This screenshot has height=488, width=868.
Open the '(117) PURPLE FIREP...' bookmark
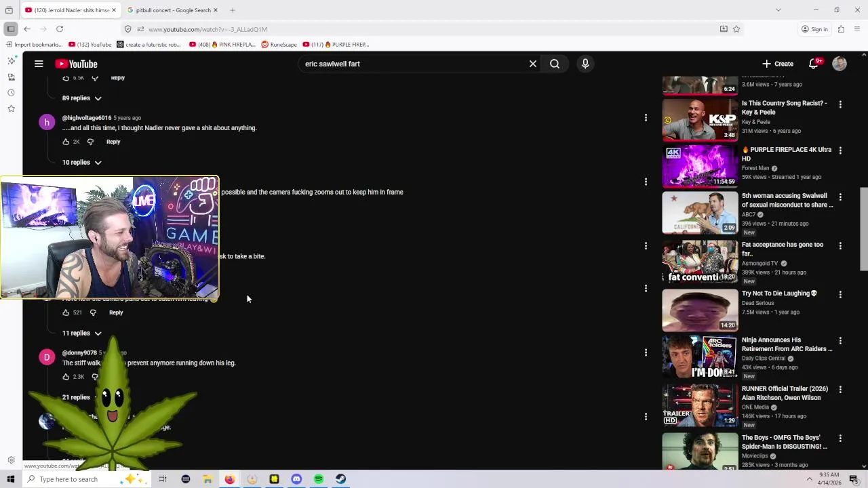[336, 45]
